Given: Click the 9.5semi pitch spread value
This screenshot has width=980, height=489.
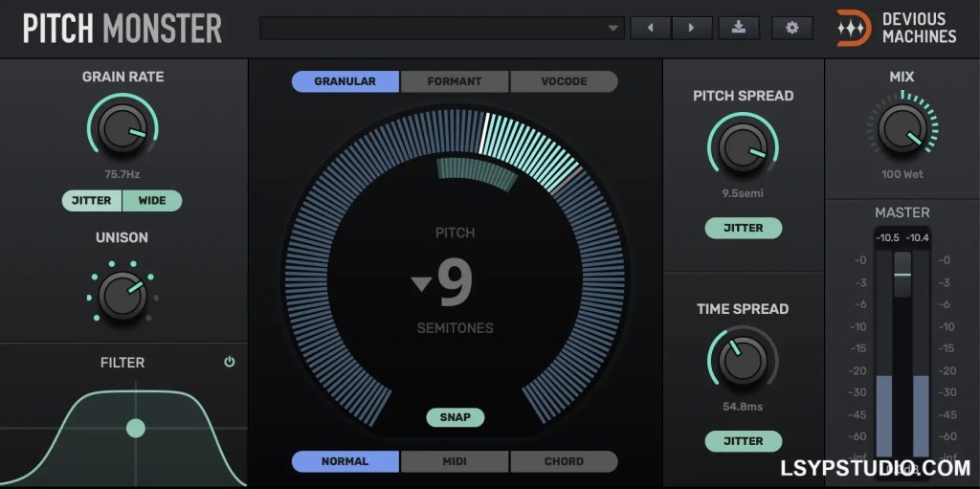Looking at the screenshot, I should pyautogui.click(x=743, y=193).
